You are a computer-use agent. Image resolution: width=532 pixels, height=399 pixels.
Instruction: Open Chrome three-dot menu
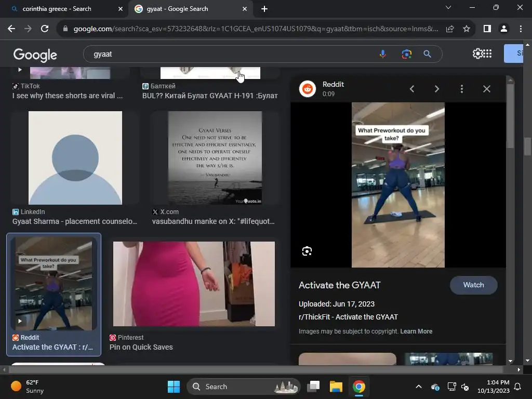coord(521,29)
